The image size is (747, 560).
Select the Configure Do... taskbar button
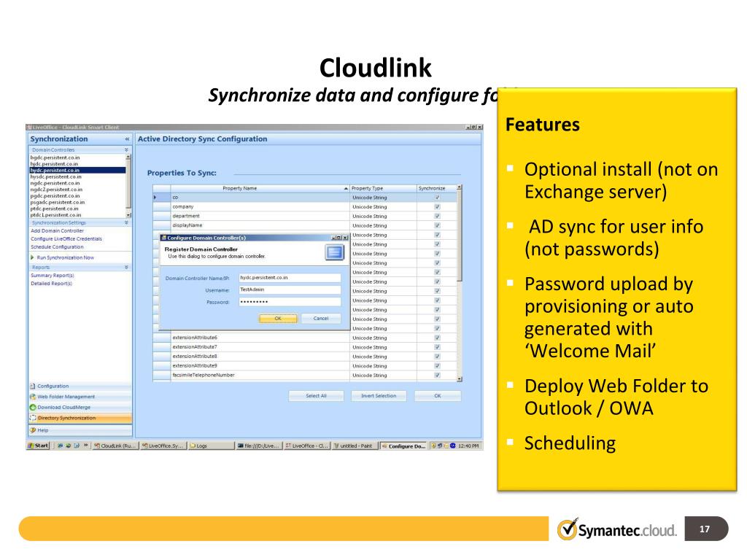point(403,446)
